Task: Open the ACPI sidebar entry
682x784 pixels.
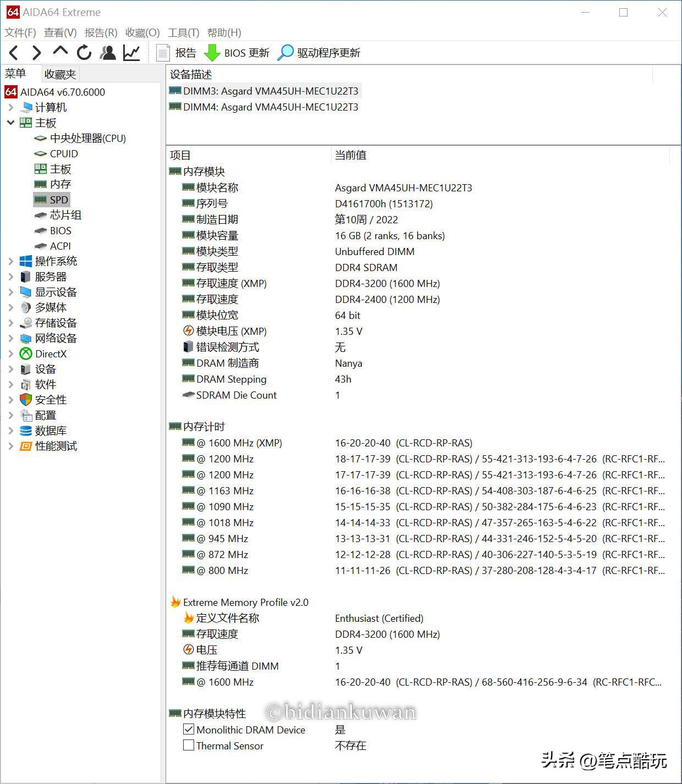Action: (x=61, y=246)
